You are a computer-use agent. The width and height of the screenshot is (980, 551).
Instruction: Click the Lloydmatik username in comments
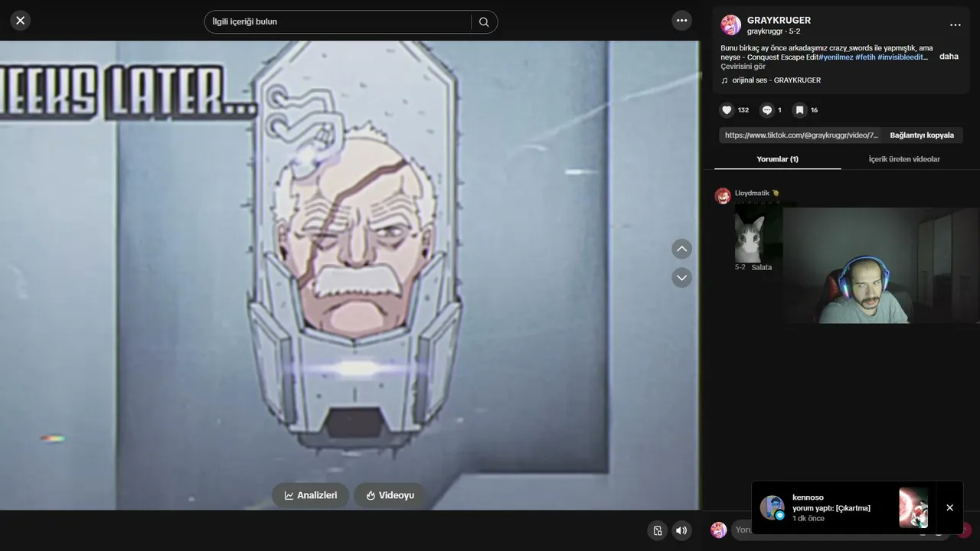click(x=752, y=193)
